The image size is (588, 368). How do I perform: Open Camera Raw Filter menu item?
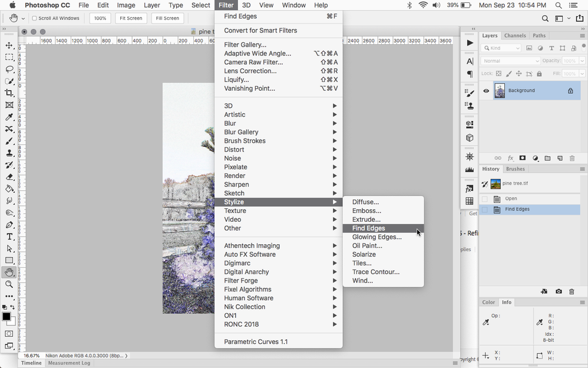point(278,63)
